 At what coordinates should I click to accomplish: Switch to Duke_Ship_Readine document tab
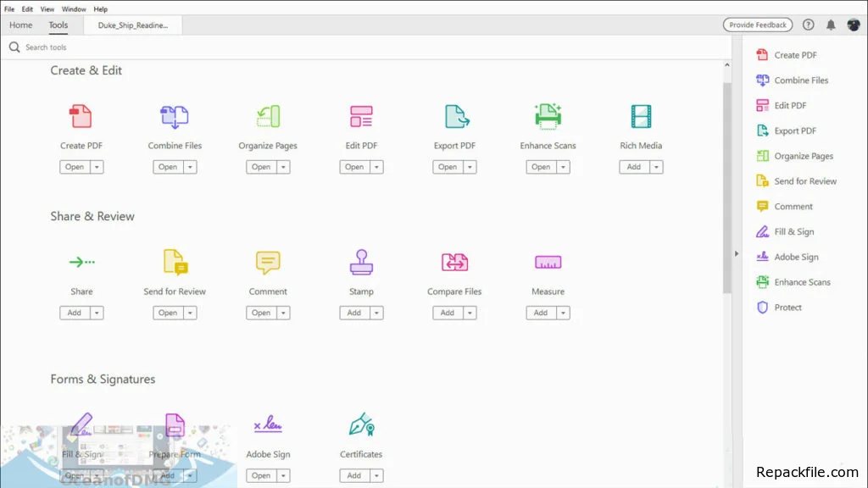click(x=133, y=25)
